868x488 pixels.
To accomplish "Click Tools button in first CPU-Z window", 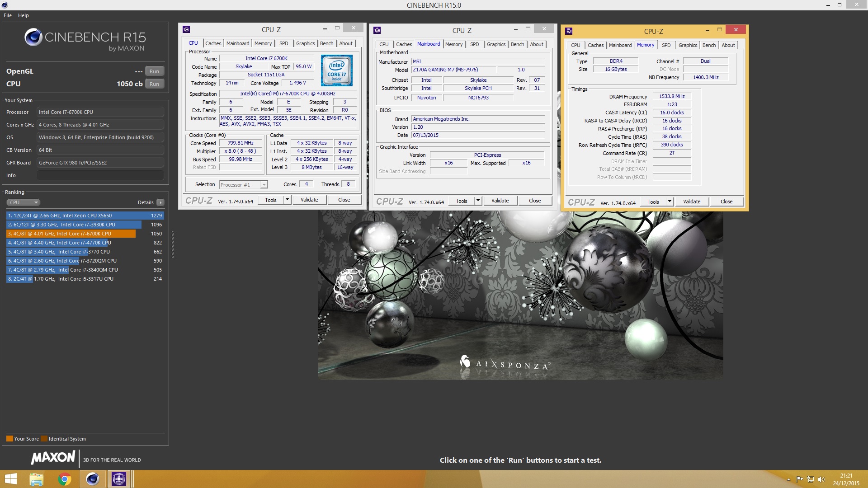I will coord(271,200).
